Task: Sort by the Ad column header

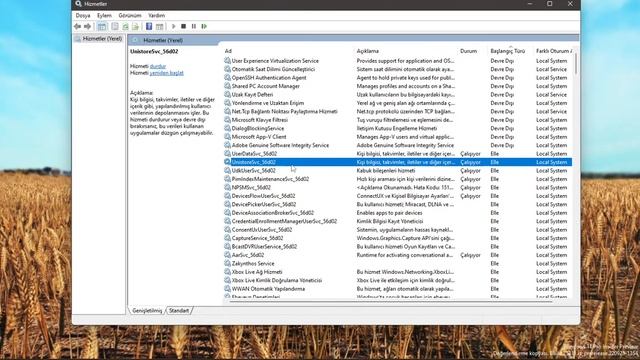Action: [228, 51]
